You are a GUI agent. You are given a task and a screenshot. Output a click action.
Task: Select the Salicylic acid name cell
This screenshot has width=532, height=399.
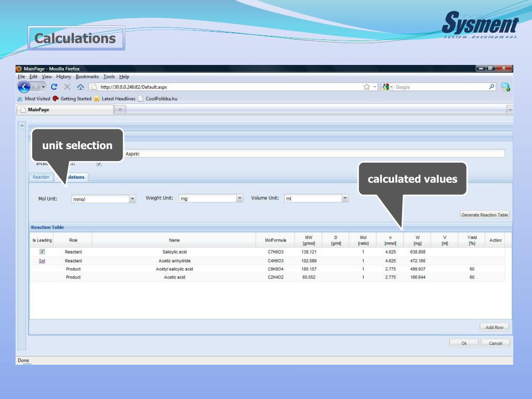[174, 252]
